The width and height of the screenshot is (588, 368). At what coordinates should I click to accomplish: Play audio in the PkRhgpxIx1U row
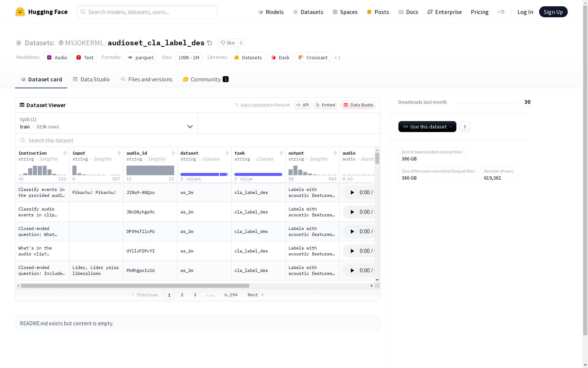point(352,270)
